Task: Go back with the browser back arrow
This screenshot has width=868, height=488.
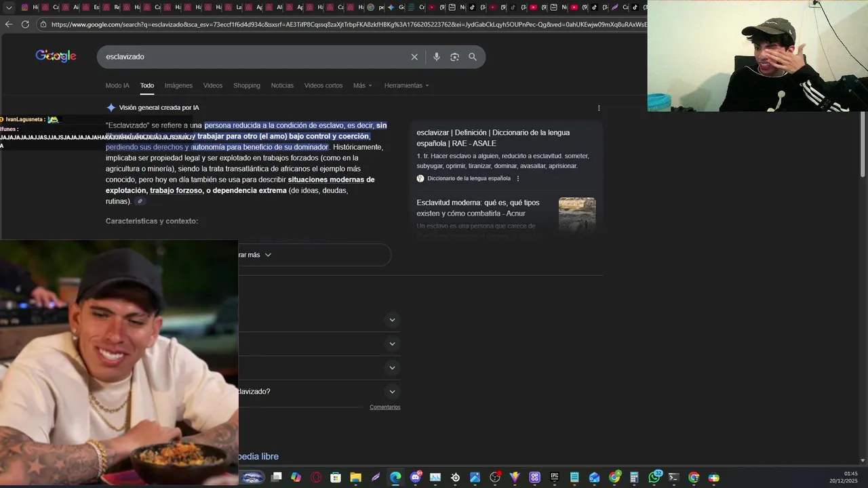Action: (9, 24)
